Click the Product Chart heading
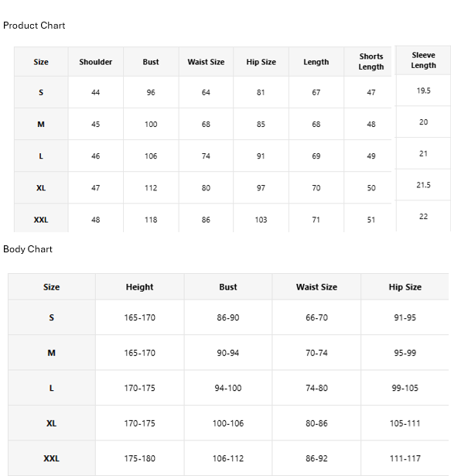 click(x=34, y=26)
